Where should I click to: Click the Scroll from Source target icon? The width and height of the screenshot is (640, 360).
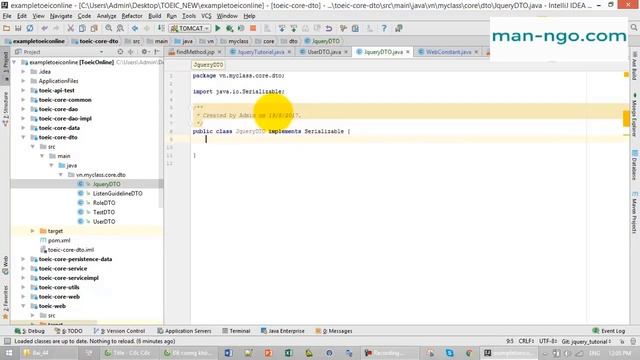tap(120, 52)
